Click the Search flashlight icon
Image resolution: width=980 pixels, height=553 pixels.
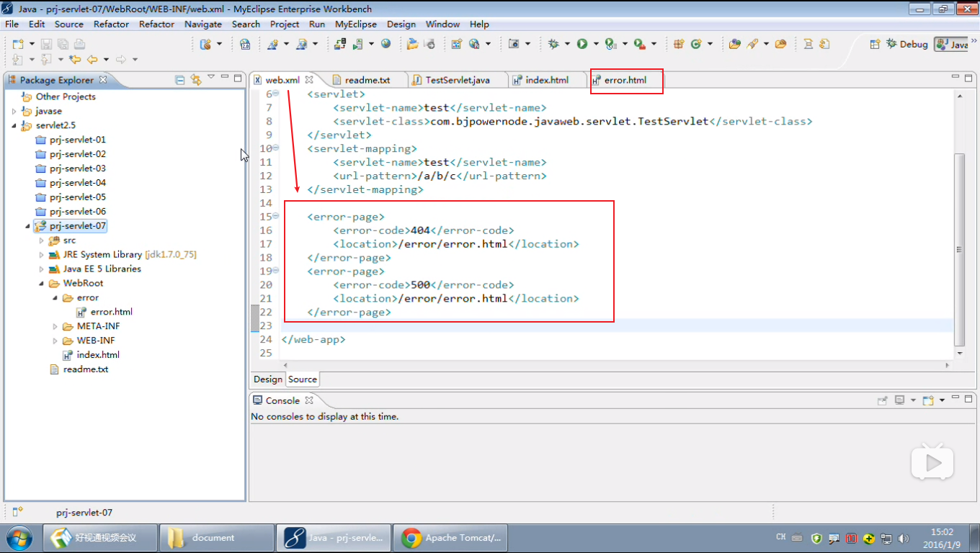pyautogui.click(x=752, y=44)
